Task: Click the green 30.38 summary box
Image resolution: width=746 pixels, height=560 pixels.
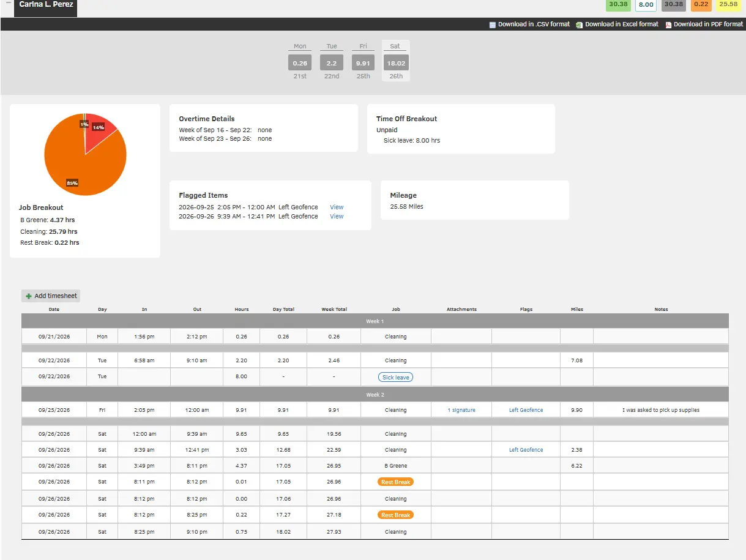Action: 617,5
